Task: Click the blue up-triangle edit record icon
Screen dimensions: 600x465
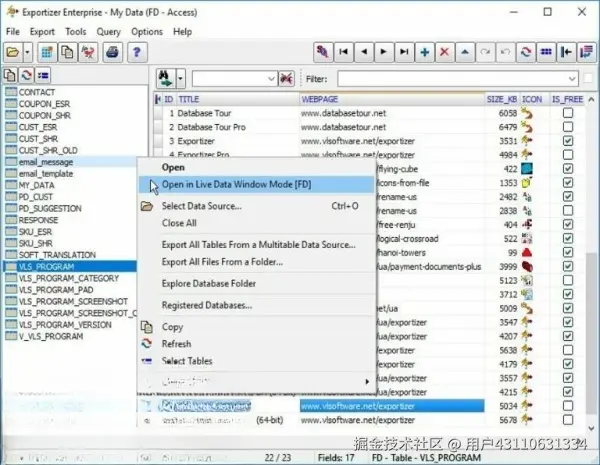Action: pos(465,52)
